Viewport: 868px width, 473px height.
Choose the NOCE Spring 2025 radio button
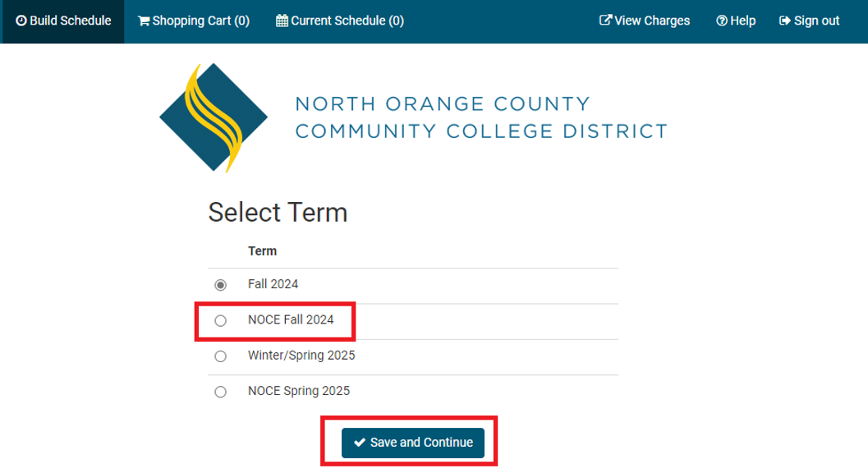click(220, 392)
